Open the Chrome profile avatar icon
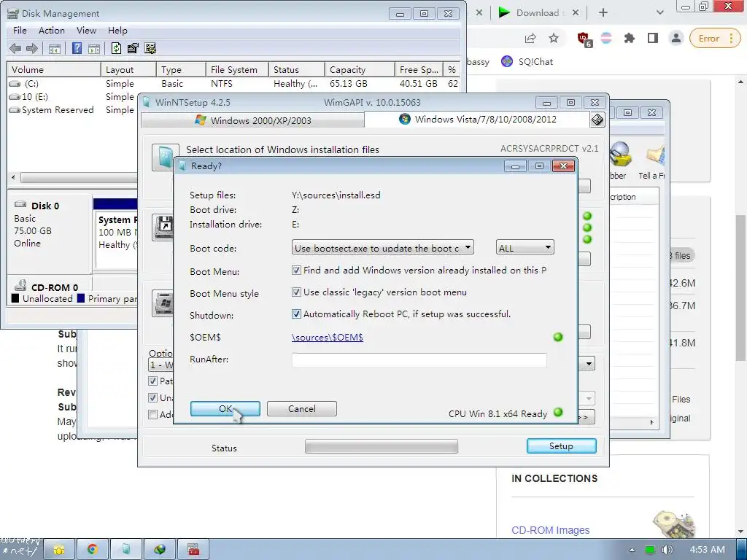The image size is (747, 560). pyautogui.click(x=676, y=38)
